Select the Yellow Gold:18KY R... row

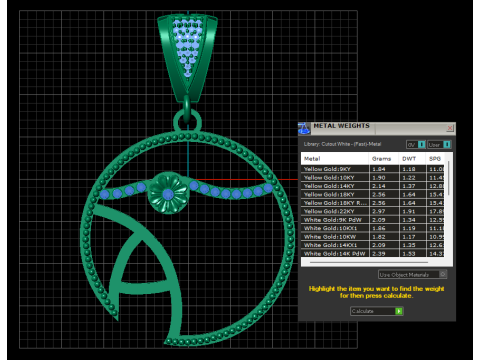[x=372, y=203]
